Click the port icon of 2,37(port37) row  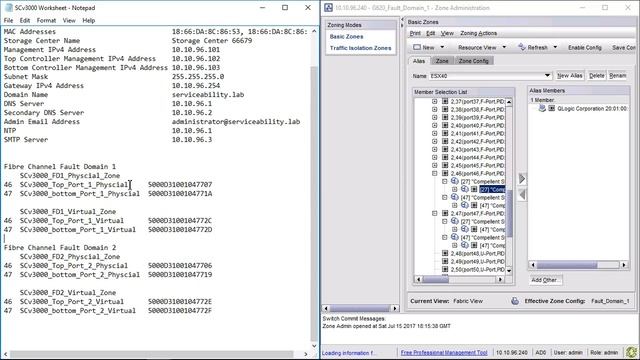point(445,101)
